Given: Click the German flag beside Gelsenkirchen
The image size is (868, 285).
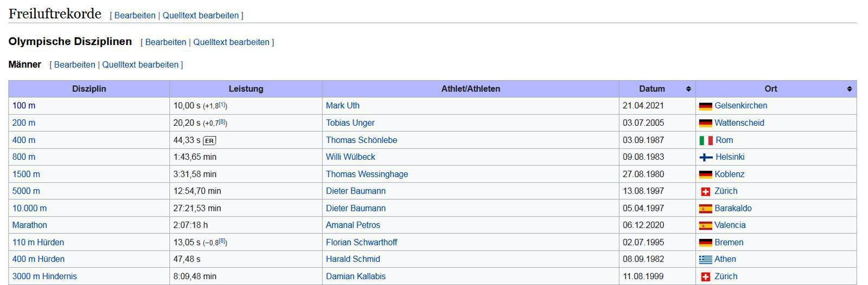Looking at the screenshot, I should pyautogui.click(x=705, y=106).
